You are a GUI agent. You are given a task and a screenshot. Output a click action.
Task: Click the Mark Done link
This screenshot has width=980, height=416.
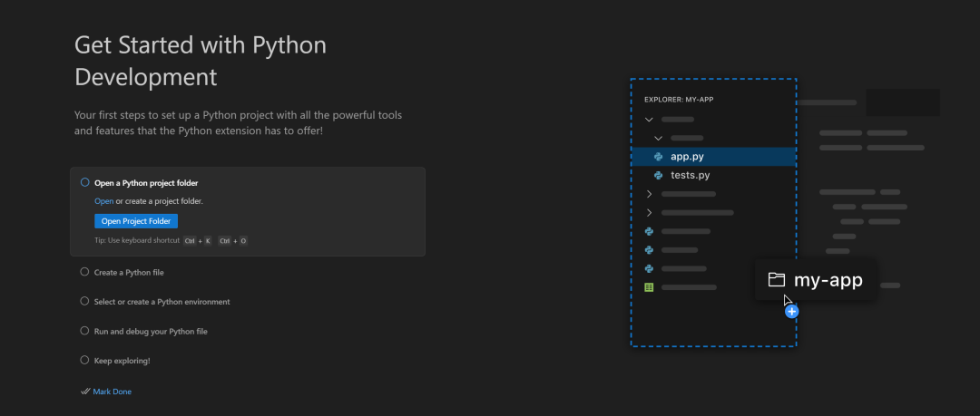112,392
